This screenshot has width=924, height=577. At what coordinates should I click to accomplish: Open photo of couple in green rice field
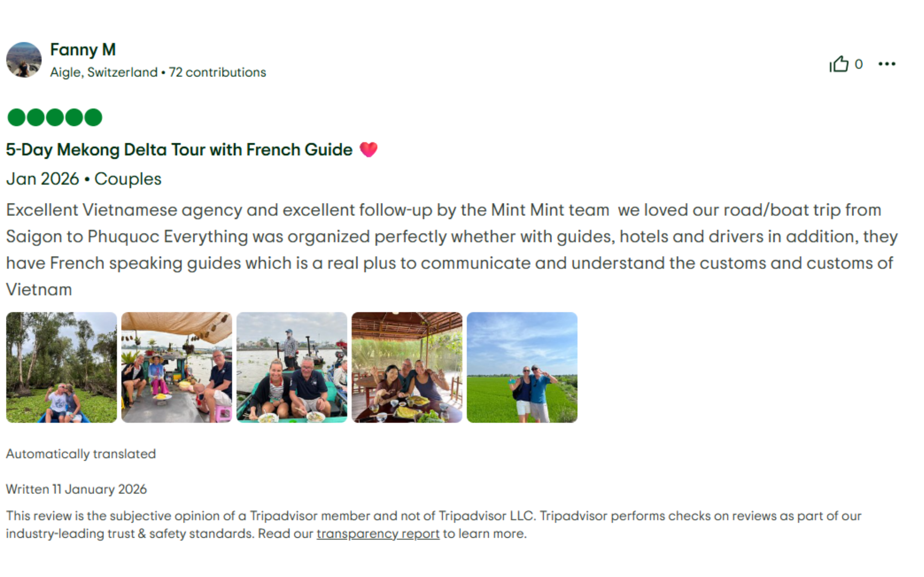point(522,367)
